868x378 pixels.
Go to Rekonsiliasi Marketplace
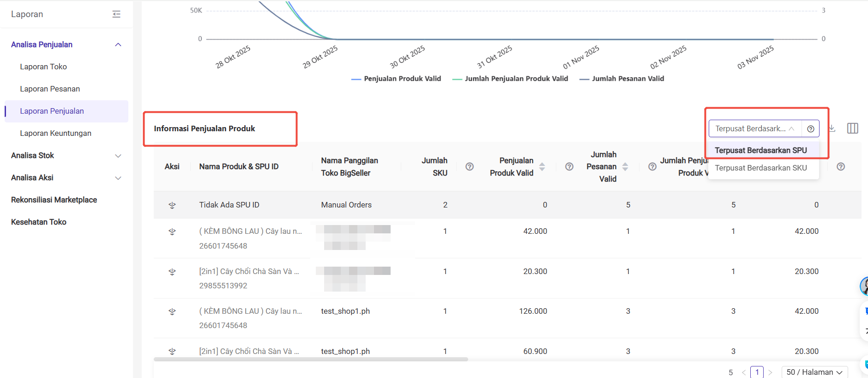[54, 200]
